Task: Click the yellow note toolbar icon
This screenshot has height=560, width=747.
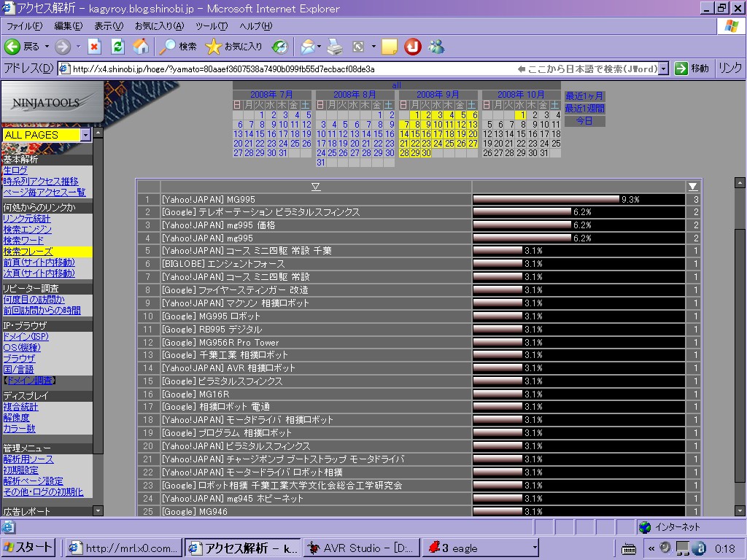Action: click(389, 46)
